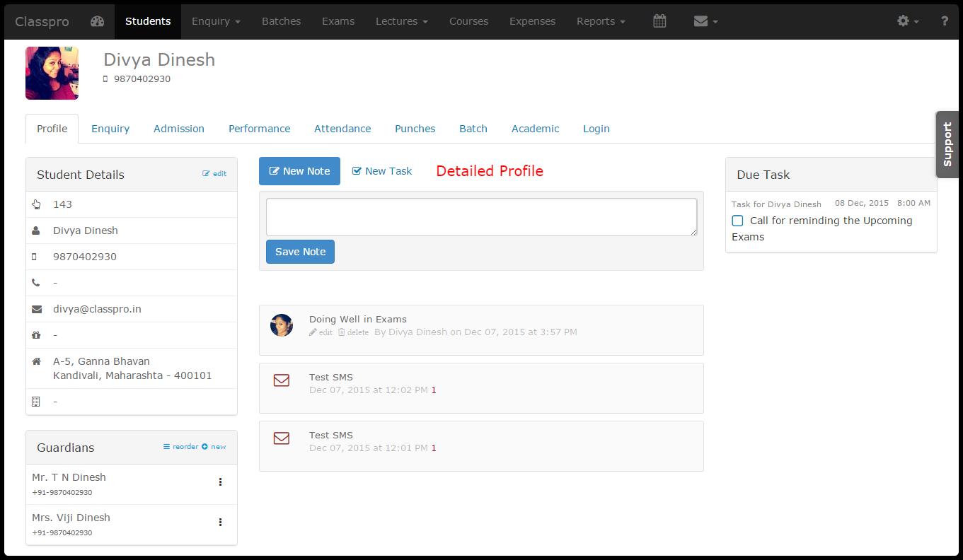Image resolution: width=963 pixels, height=560 pixels.
Task: Click the edit pencil icon on Student Details
Action: point(214,173)
